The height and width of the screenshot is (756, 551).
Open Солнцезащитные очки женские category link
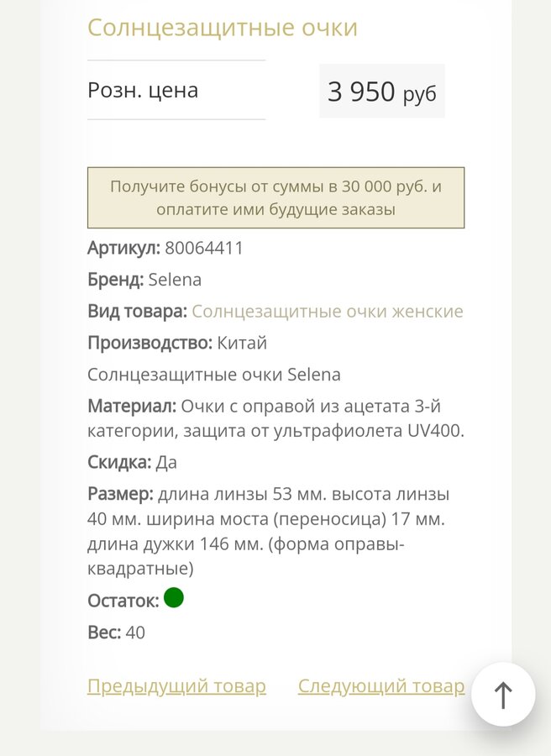coord(328,312)
